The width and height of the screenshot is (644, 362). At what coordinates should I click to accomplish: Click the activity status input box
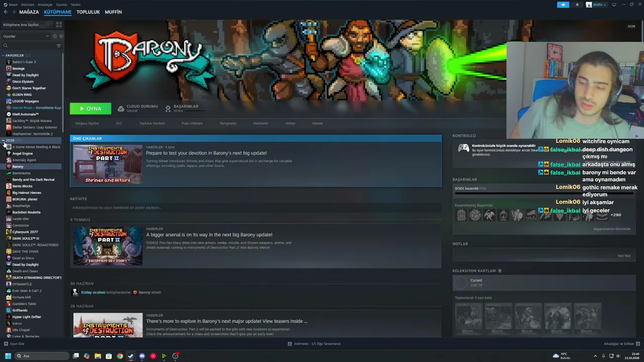pos(256,208)
